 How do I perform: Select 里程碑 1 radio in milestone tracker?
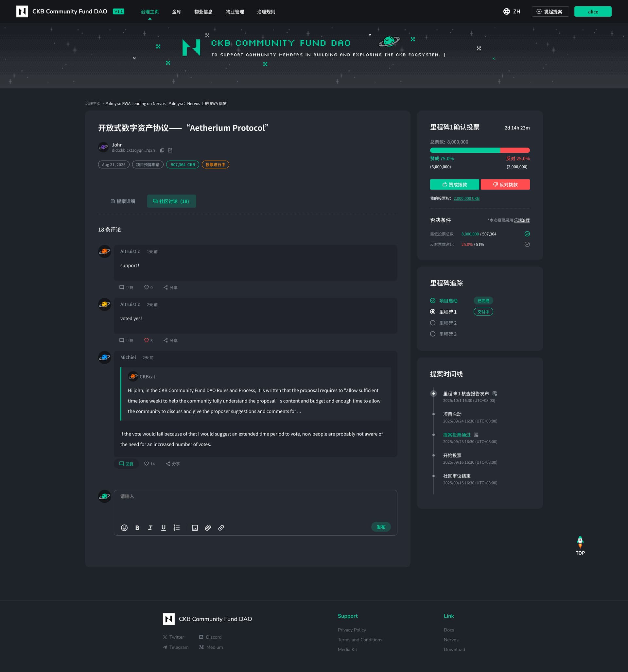[x=432, y=312]
